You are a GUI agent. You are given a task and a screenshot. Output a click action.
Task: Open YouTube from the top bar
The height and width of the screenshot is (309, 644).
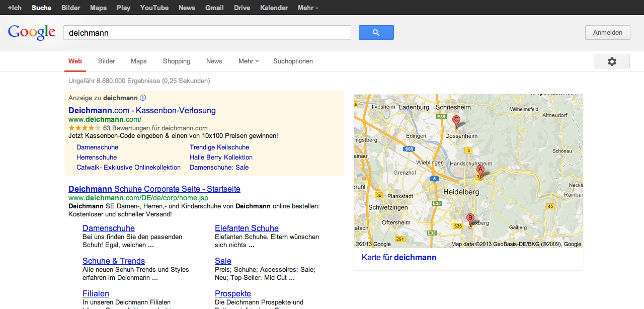[x=154, y=8]
